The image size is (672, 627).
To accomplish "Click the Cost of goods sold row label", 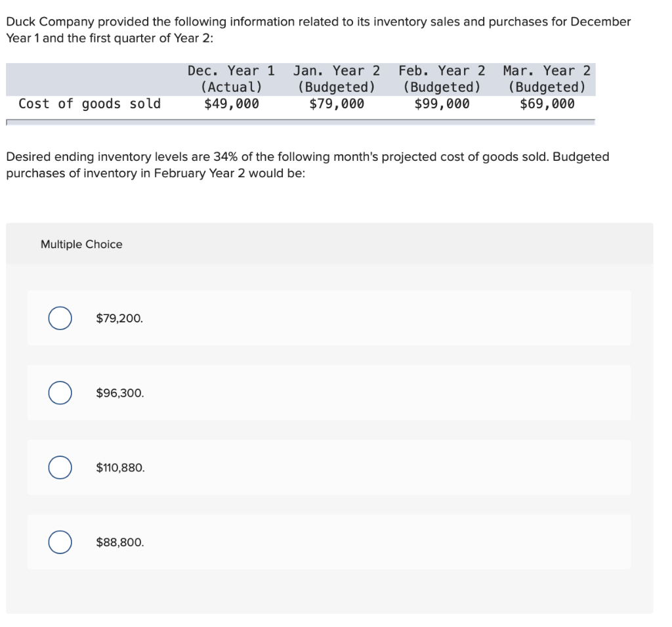I will tap(90, 104).
